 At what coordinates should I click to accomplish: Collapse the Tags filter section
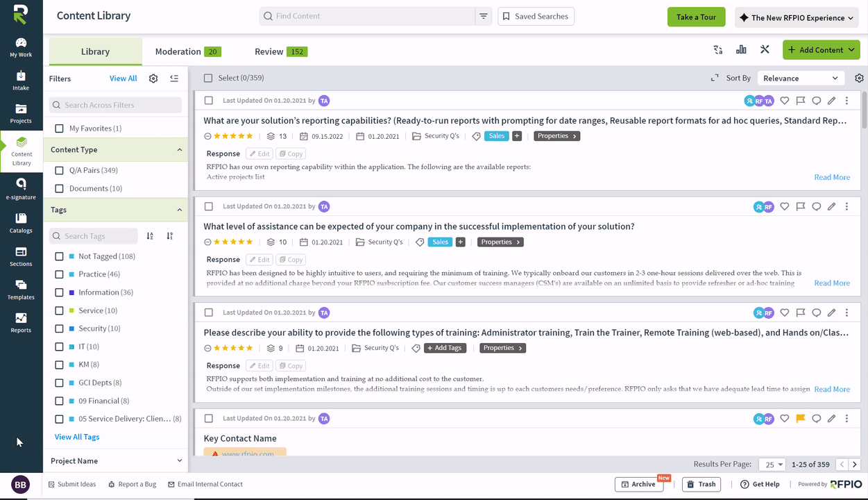(180, 210)
